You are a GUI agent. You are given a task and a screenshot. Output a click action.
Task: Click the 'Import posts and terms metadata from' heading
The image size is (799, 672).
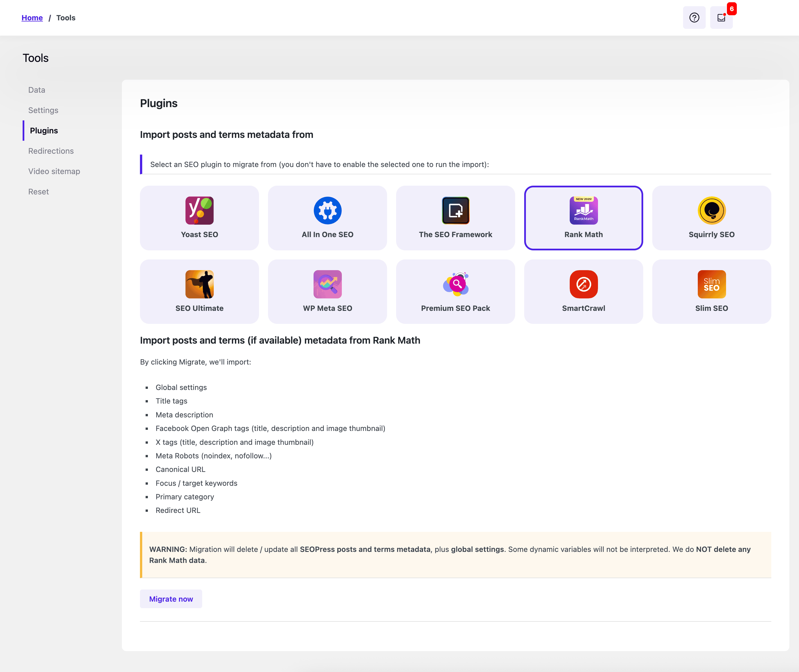click(226, 135)
